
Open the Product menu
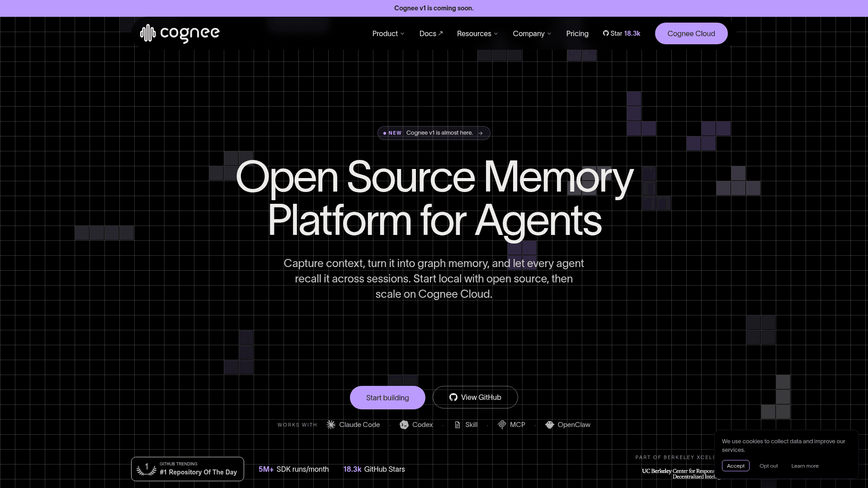pyautogui.click(x=388, y=33)
